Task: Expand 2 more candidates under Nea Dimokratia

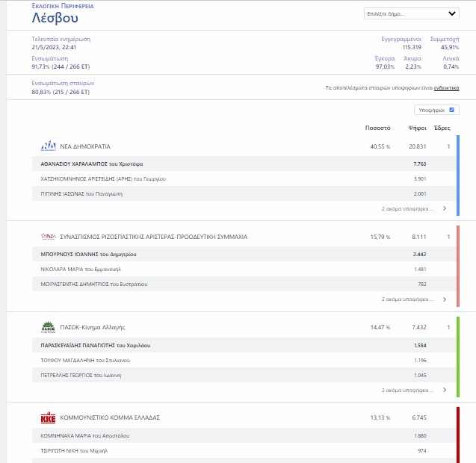Action: pyautogui.click(x=407, y=209)
